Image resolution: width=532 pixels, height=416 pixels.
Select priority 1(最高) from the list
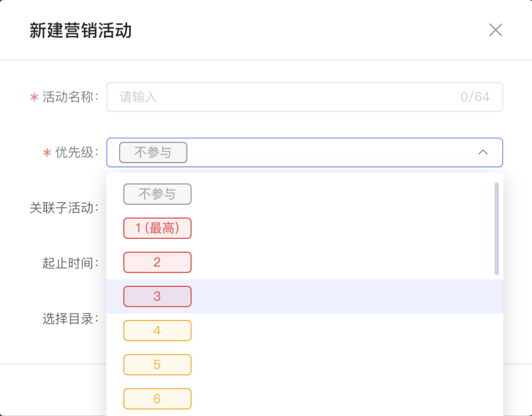157,228
